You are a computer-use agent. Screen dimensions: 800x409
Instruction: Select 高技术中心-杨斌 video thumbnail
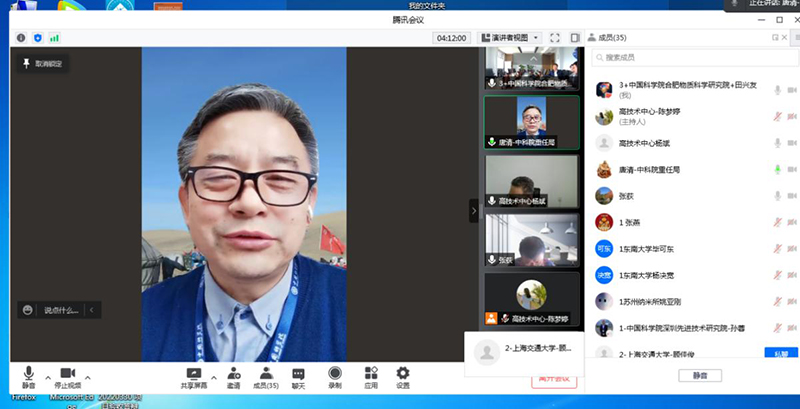[531, 181]
